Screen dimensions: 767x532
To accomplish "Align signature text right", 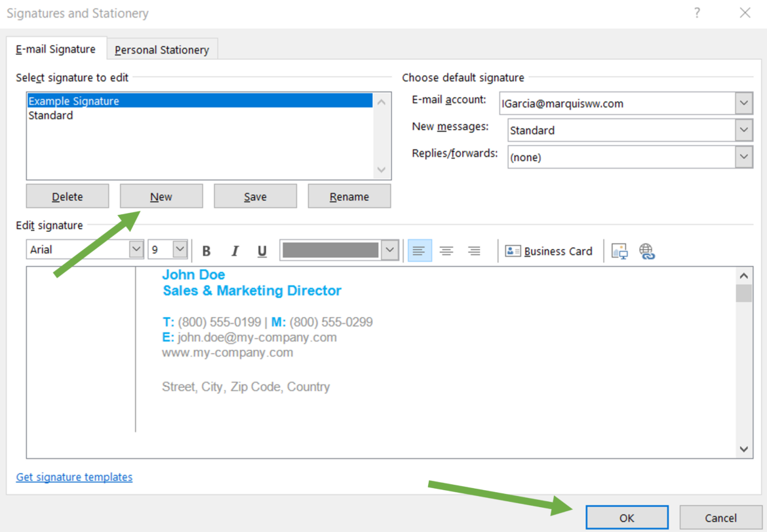I will point(474,251).
